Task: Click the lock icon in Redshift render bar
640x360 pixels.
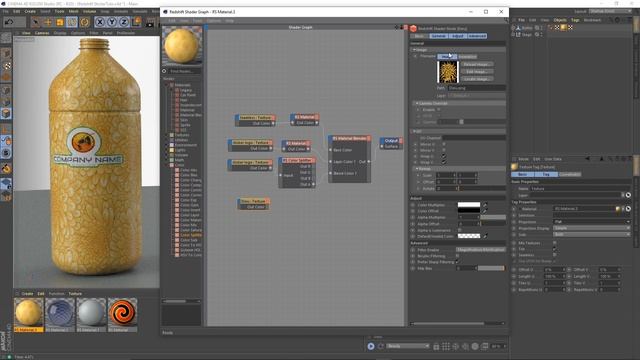Action: [436, 347]
